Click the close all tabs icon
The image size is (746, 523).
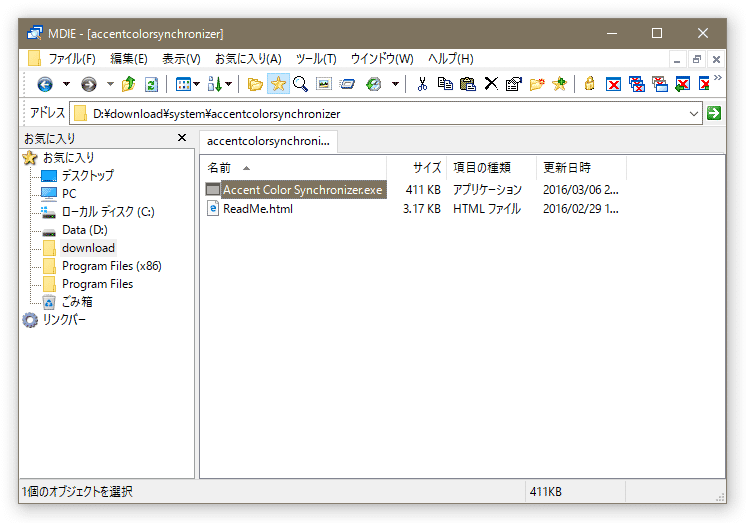[x=637, y=84]
